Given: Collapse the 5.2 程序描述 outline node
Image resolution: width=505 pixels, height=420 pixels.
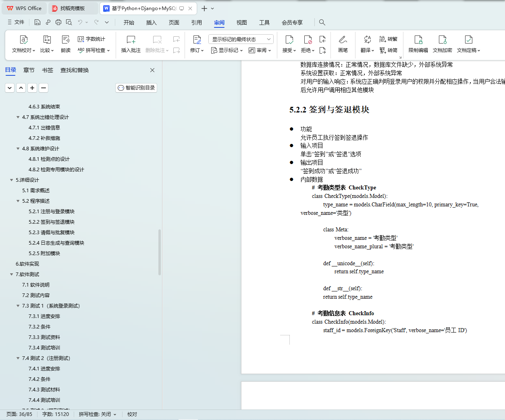Looking at the screenshot, I should [18, 201].
